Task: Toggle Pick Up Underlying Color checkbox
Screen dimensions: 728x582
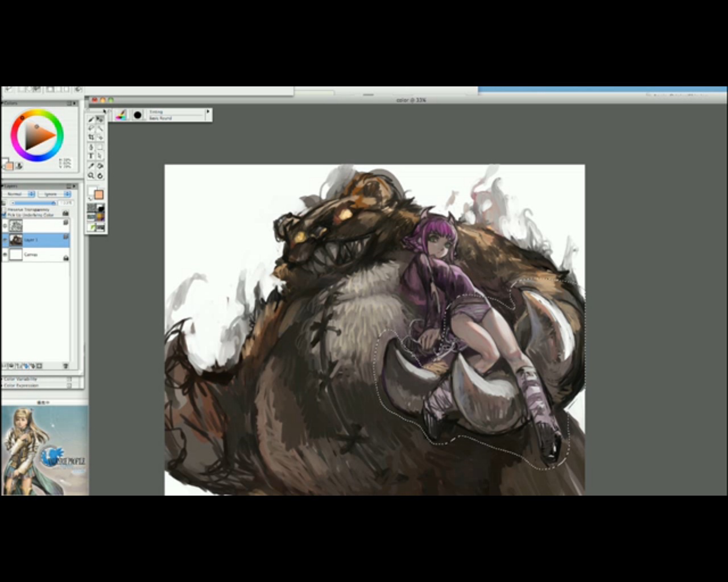Action: pos(4,215)
